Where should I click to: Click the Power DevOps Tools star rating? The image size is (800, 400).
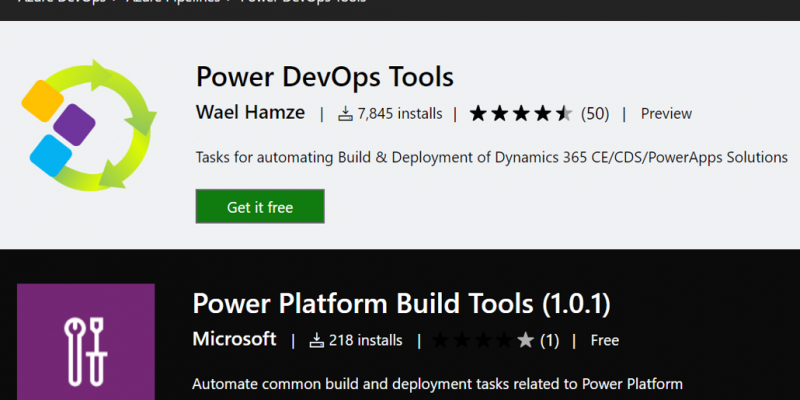521,113
